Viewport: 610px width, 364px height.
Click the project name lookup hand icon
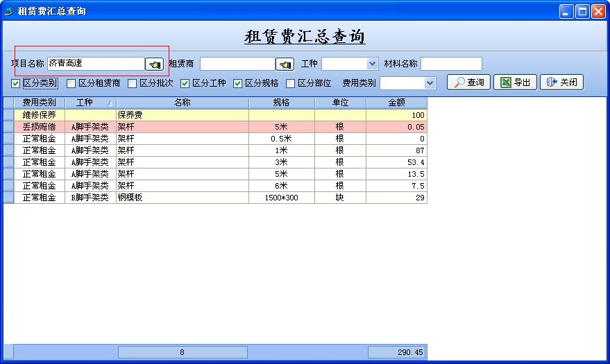click(153, 64)
